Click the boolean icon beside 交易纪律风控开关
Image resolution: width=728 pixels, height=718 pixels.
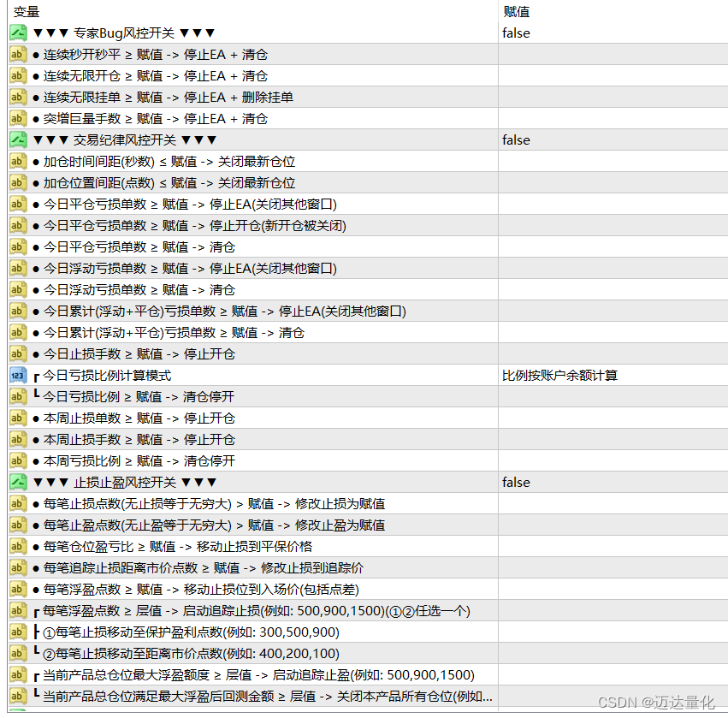(18, 139)
